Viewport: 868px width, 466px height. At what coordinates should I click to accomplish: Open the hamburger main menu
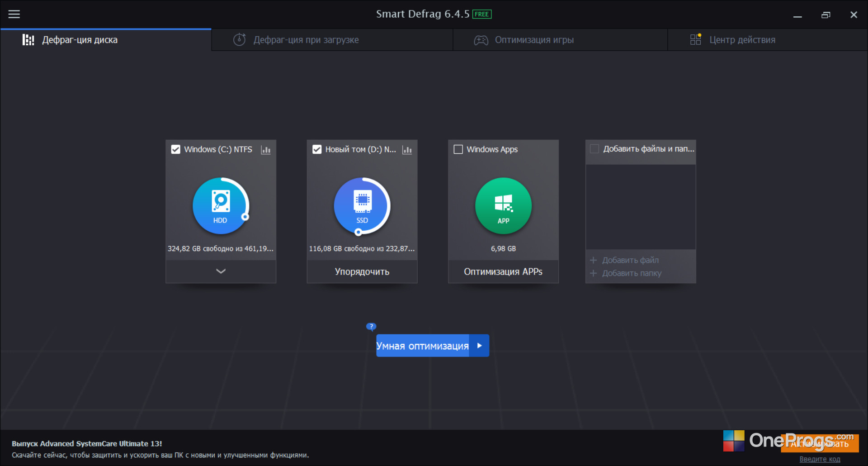pyautogui.click(x=14, y=14)
